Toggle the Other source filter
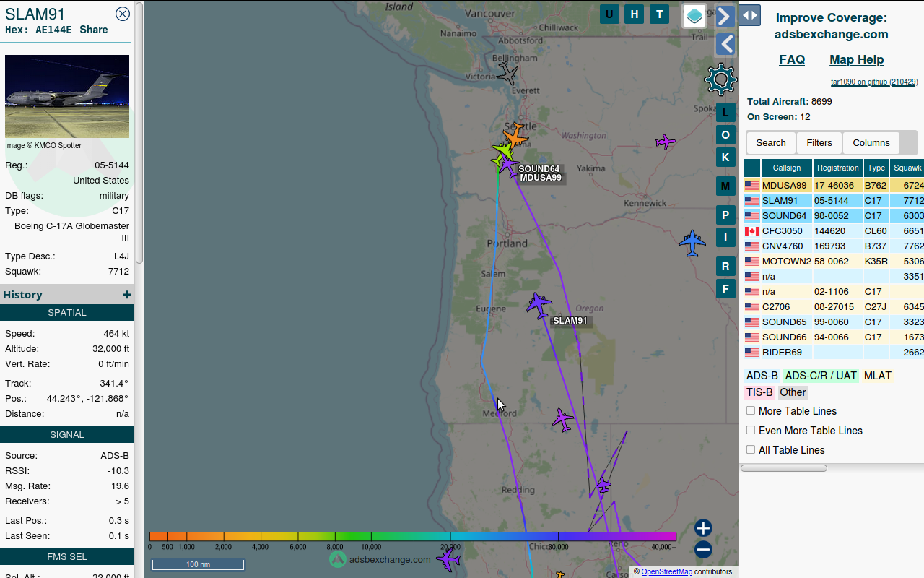Image resolution: width=924 pixels, height=578 pixels. click(793, 392)
